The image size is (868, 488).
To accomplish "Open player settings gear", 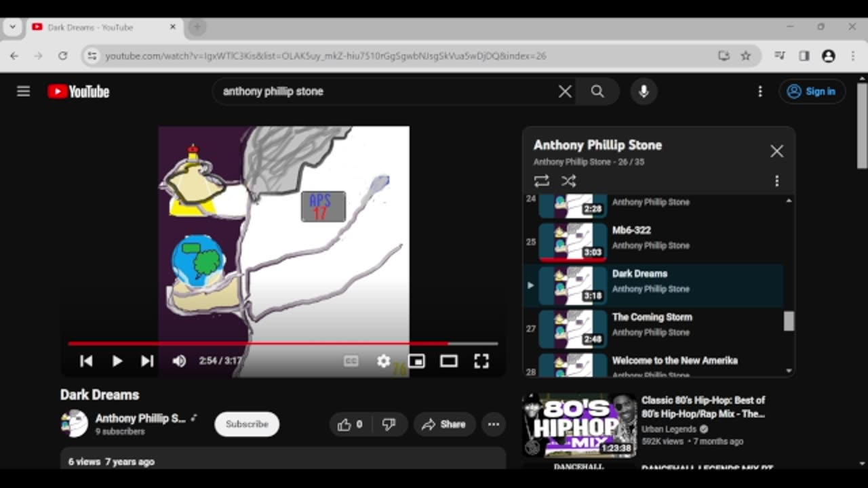I will (384, 361).
